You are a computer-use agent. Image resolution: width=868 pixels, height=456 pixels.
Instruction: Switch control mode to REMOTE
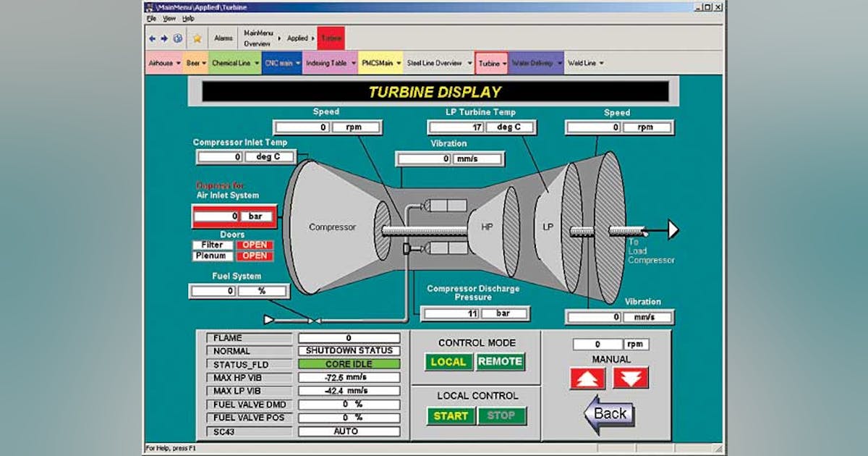point(501,362)
